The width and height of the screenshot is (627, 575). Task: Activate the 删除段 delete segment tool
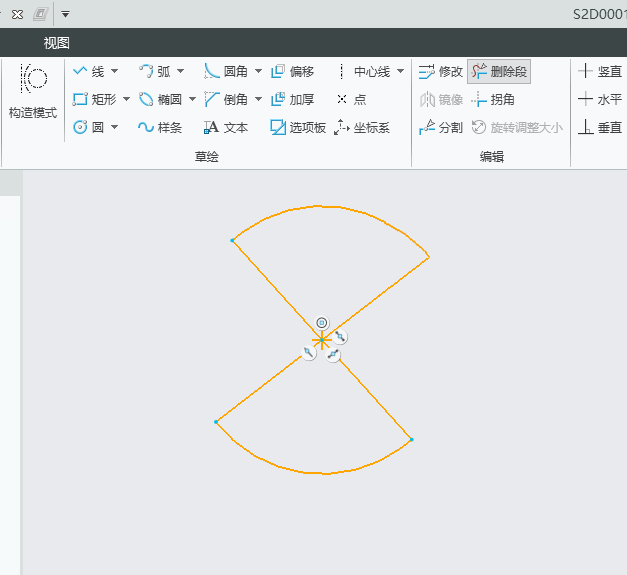pyautogui.click(x=499, y=72)
